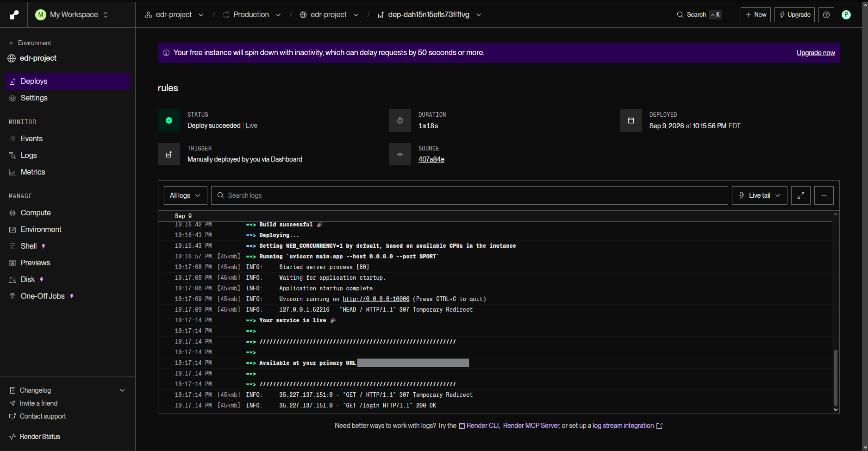Screen dimensions: 868x451
Task: Click the Render logo icon
Action: point(14,15)
